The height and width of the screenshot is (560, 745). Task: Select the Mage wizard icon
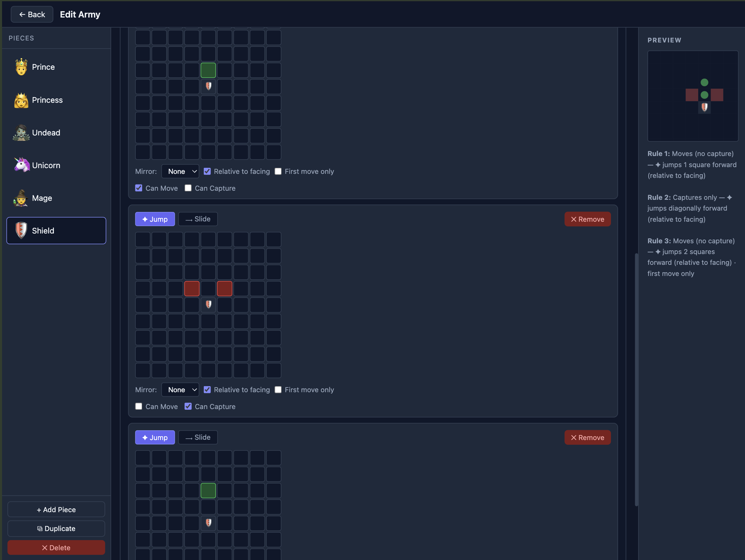click(21, 198)
